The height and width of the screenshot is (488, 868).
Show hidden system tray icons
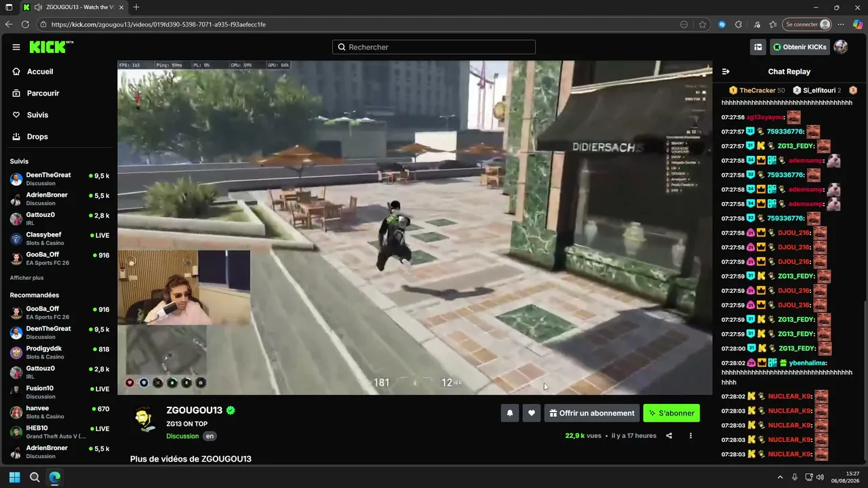click(x=780, y=477)
